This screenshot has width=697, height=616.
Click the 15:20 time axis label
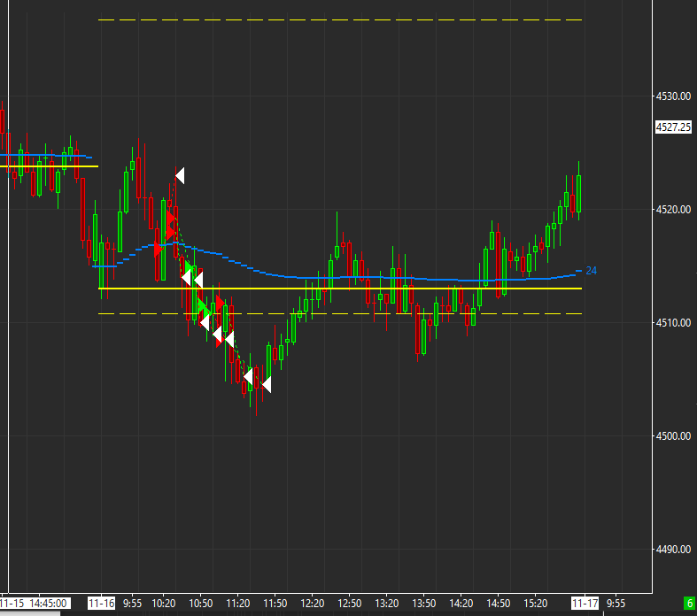tap(536, 604)
